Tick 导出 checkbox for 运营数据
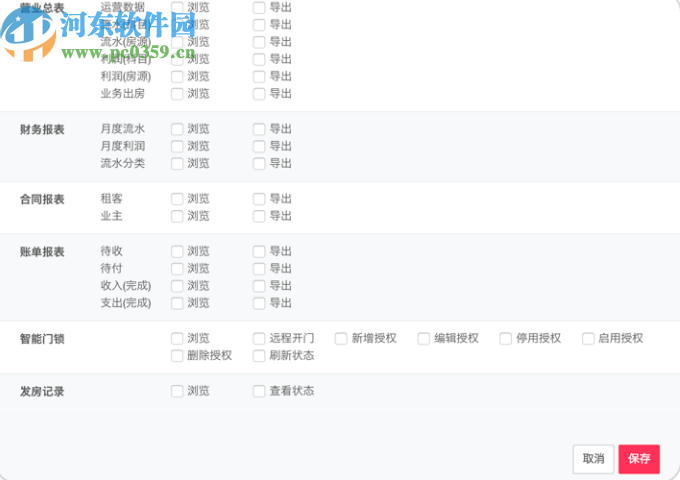680x480 pixels. click(259, 7)
